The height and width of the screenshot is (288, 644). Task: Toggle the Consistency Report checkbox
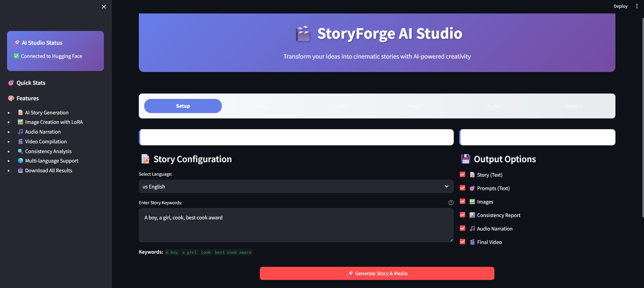tap(462, 215)
